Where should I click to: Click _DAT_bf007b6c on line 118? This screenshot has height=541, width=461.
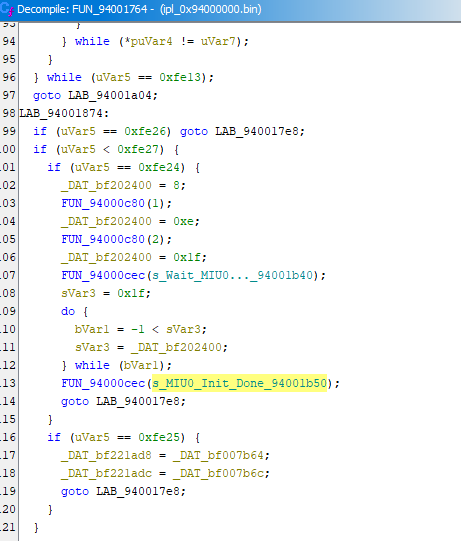click(218, 473)
